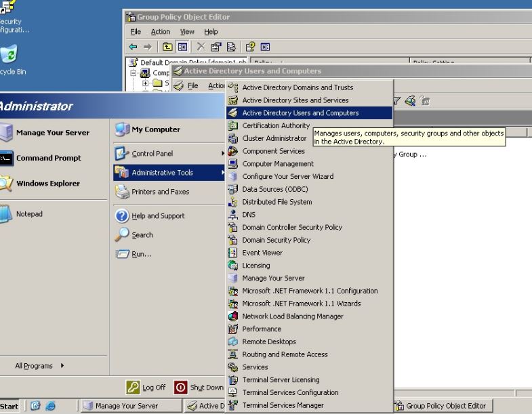This screenshot has width=532, height=414.
Task: Click the Forward arrow in Group Policy toolbar
Action: (148, 47)
